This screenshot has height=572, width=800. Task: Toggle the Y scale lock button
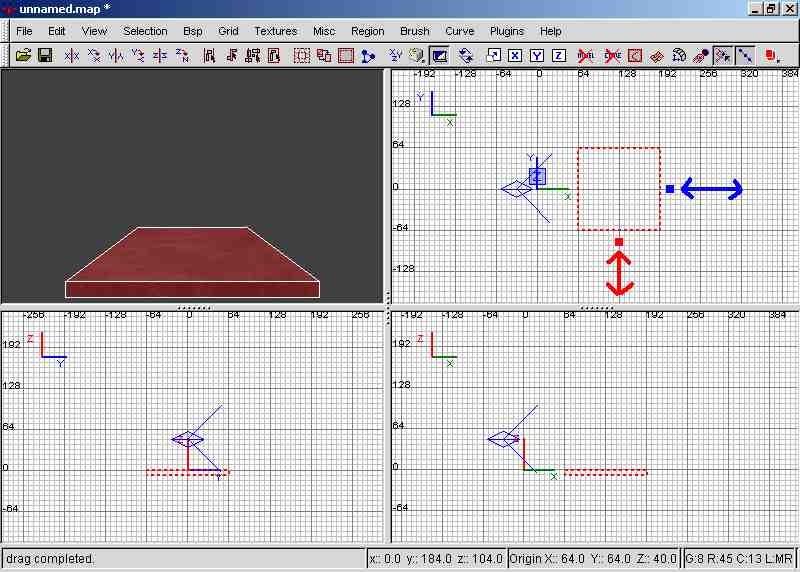tap(537, 56)
